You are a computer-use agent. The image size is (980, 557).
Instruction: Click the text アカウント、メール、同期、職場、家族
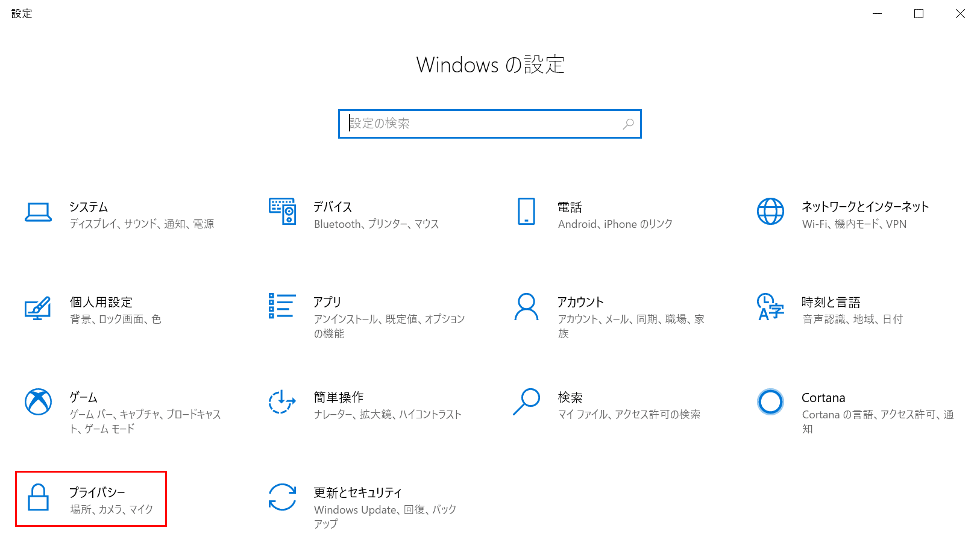tap(631, 326)
